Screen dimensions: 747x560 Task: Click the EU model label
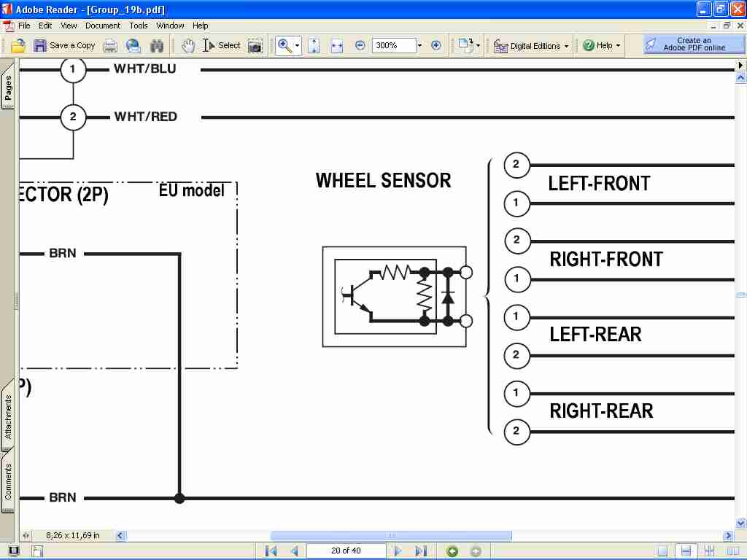[x=192, y=190]
